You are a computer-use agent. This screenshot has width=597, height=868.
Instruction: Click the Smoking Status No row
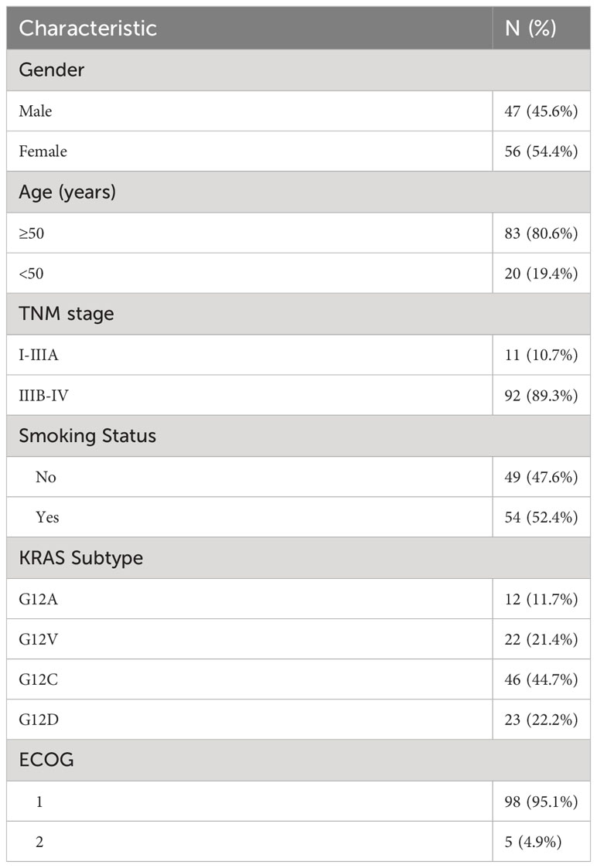(x=298, y=477)
